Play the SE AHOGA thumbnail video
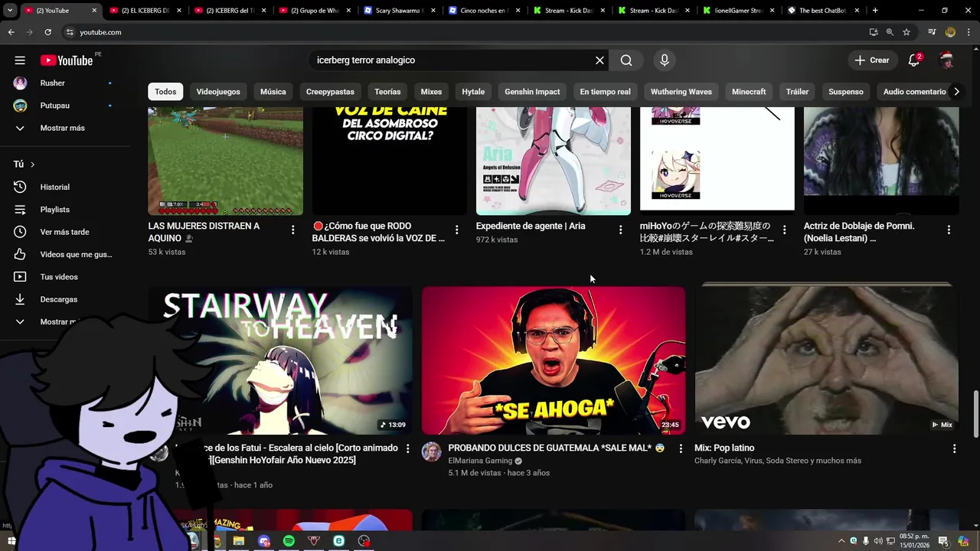980x551 pixels. 554,360
